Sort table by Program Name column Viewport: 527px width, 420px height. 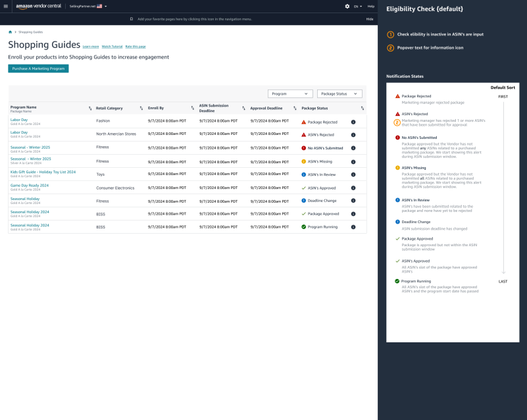90,108
